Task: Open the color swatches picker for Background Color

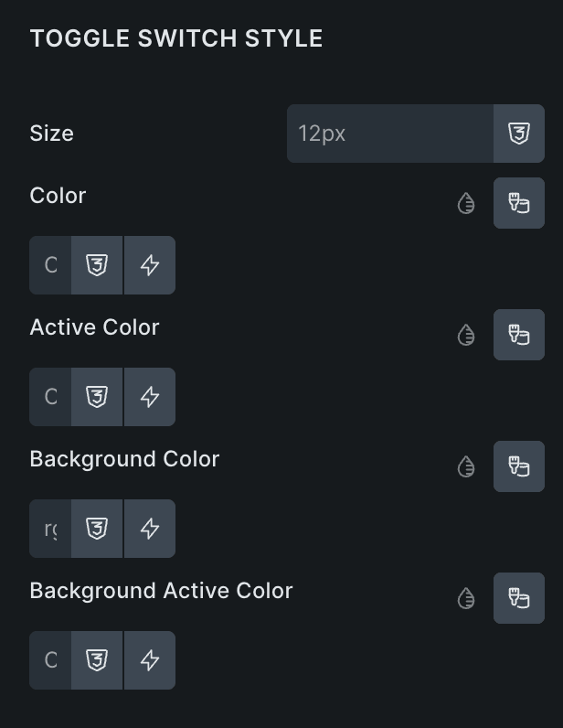Action: [x=519, y=466]
